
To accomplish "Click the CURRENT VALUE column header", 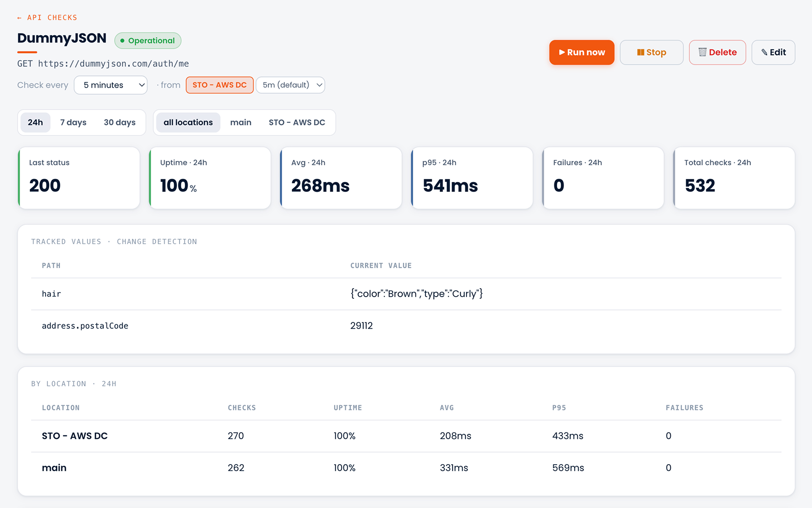I will (x=381, y=266).
